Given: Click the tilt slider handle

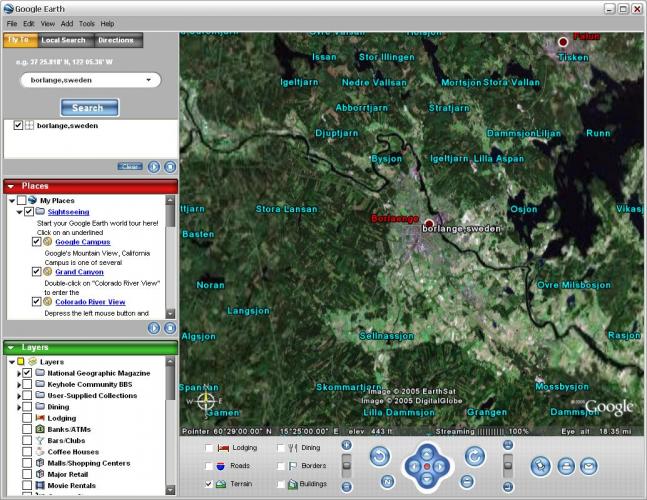Looking at the screenshot, I should (x=508, y=466).
